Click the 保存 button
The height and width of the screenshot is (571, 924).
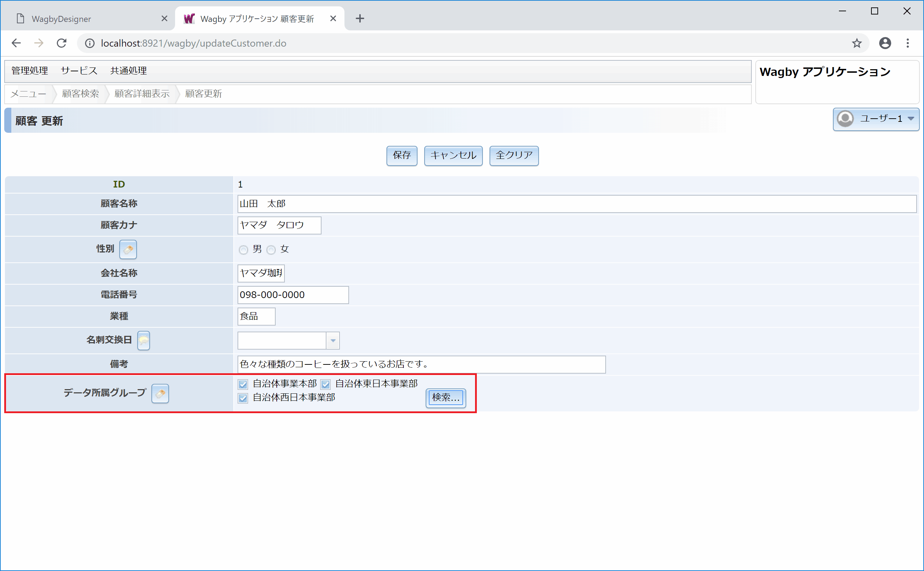[x=402, y=156]
